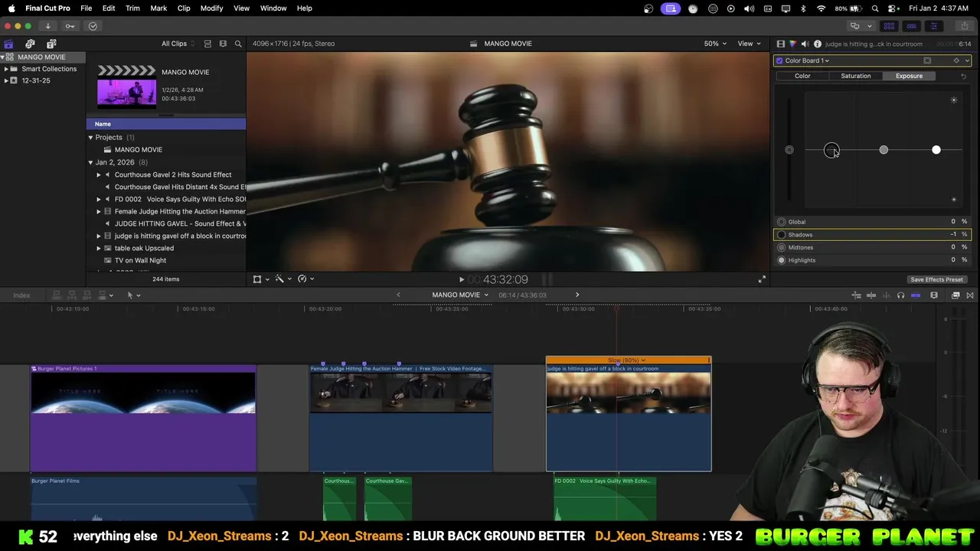Viewport: 980px width, 551px height.
Task: Go back in timeline history arrow
Action: tap(398, 295)
